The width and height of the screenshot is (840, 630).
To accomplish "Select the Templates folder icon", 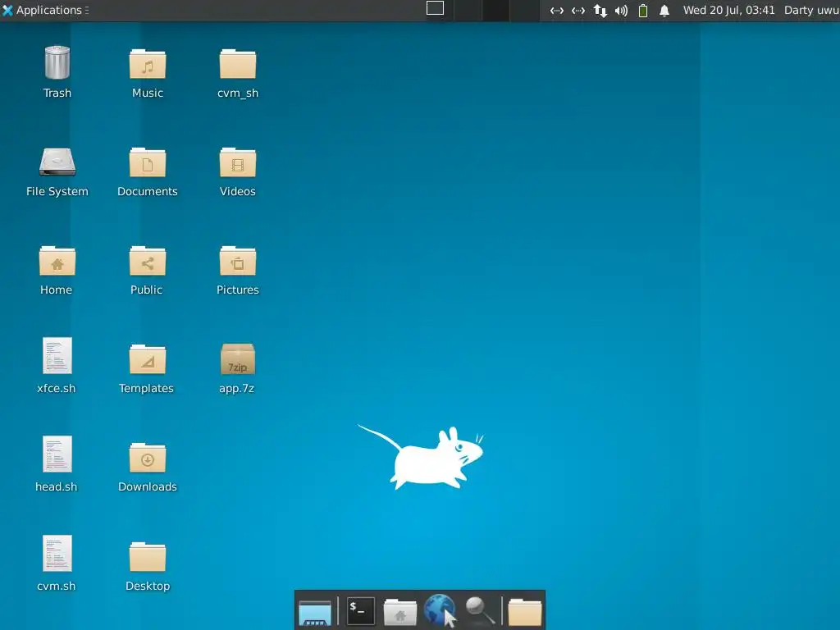I will [x=148, y=359].
